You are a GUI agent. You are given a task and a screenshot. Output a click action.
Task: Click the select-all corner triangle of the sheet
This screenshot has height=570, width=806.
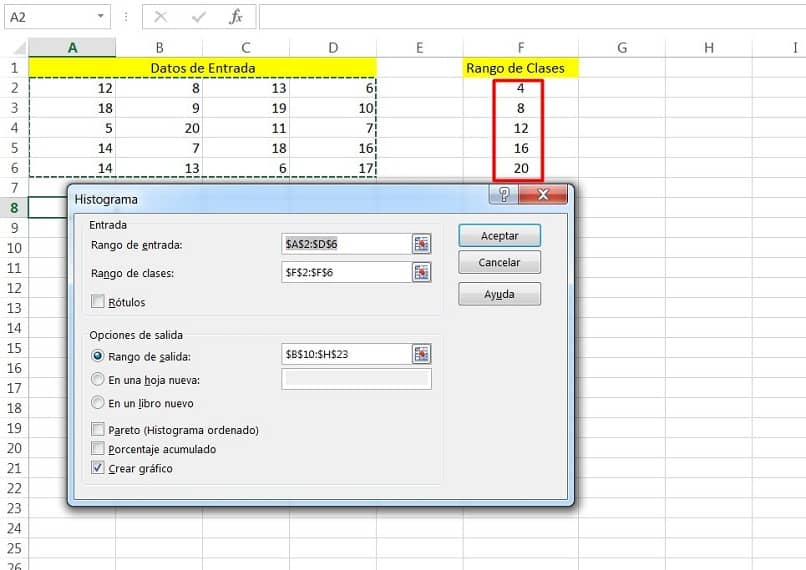(x=19, y=48)
